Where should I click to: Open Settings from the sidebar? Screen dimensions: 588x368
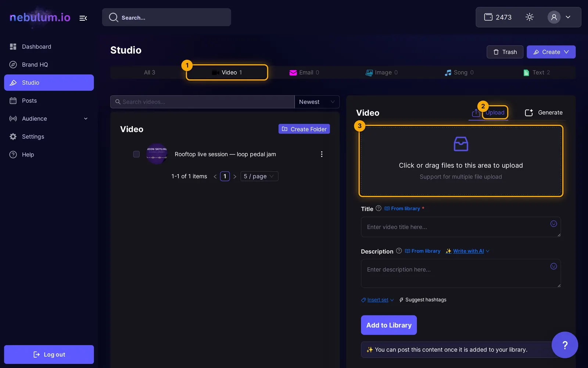click(x=49, y=137)
